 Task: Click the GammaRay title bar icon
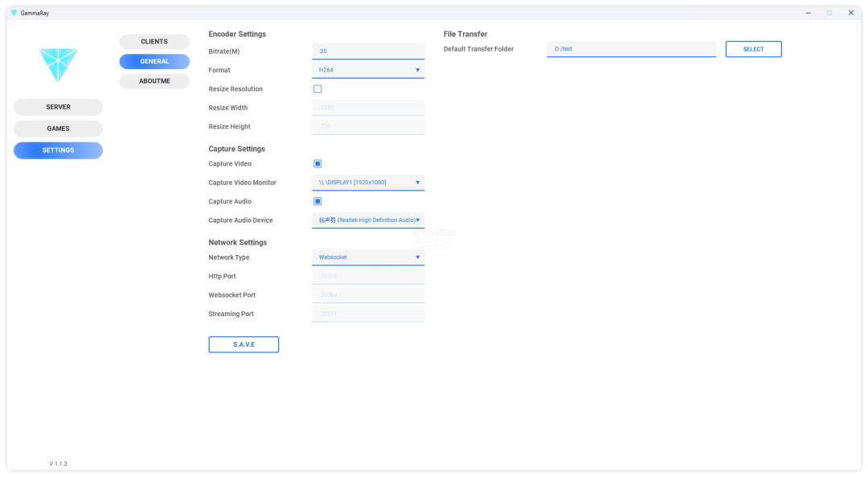[x=14, y=13]
